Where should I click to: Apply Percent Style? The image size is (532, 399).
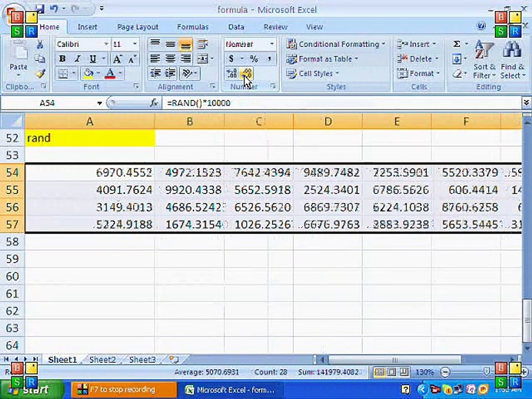254,59
